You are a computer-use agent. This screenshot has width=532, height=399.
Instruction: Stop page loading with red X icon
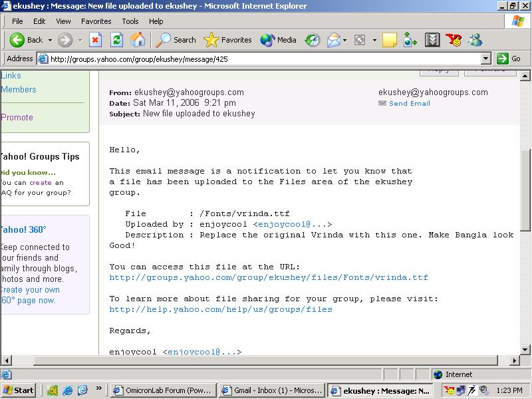[95, 40]
